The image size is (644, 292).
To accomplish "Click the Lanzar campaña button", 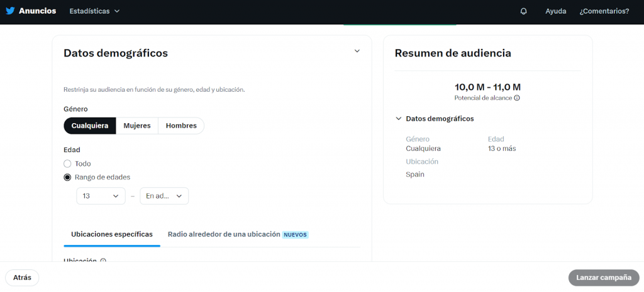I will coord(604,278).
